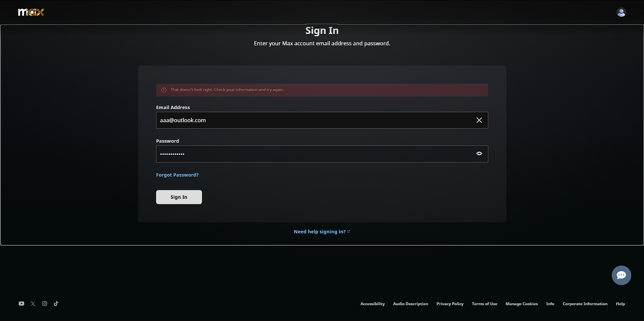
Task: Focus the Password input field
Action: coord(322,154)
